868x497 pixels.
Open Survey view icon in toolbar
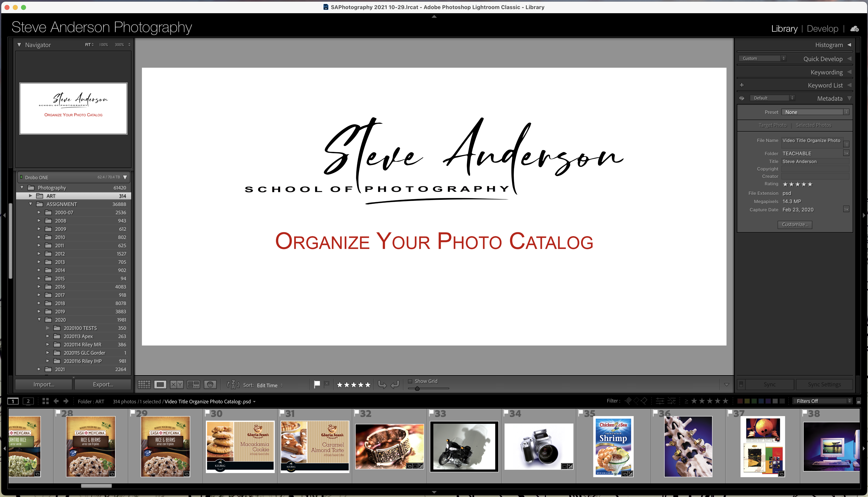click(193, 385)
